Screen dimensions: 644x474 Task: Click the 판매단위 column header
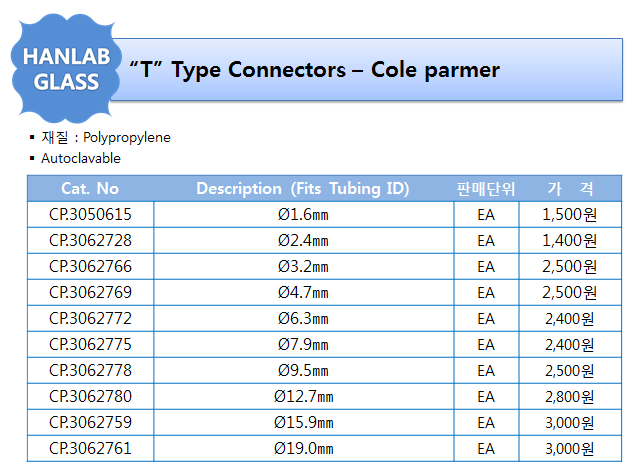[x=486, y=189]
